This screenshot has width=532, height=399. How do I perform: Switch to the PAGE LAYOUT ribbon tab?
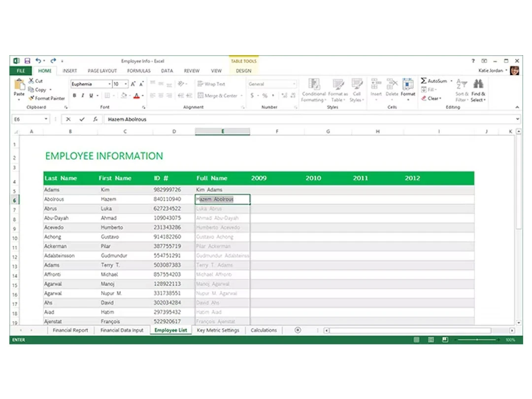102,70
